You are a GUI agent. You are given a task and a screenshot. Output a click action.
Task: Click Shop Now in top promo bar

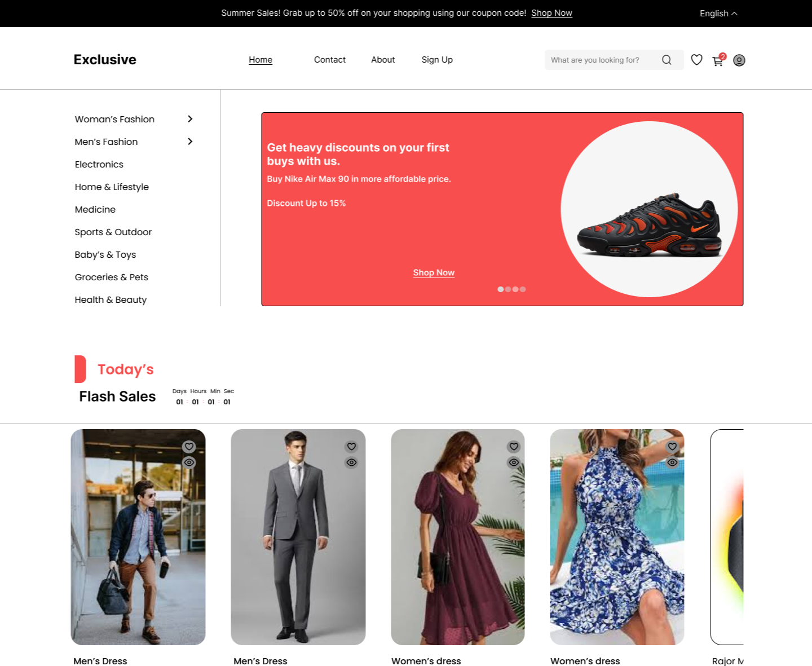coord(551,13)
